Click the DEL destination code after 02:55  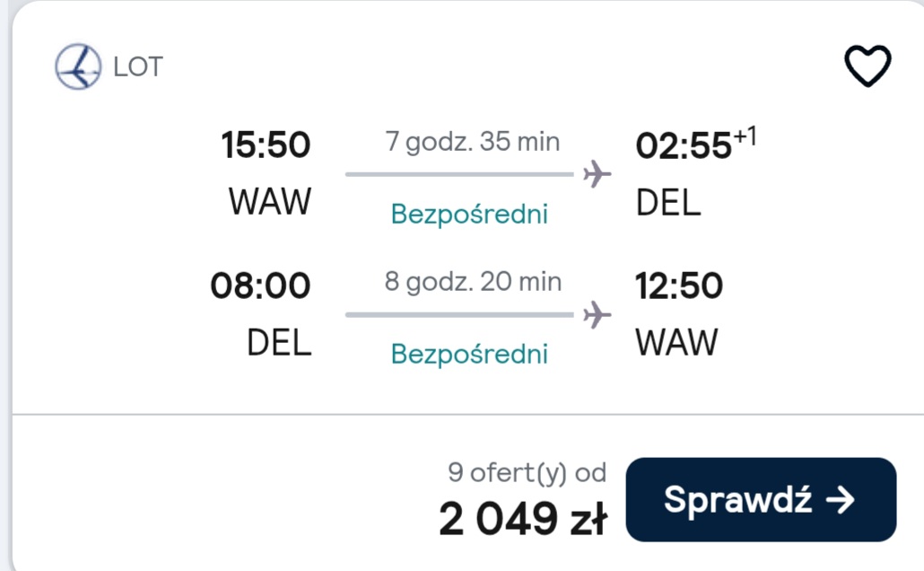tap(668, 202)
